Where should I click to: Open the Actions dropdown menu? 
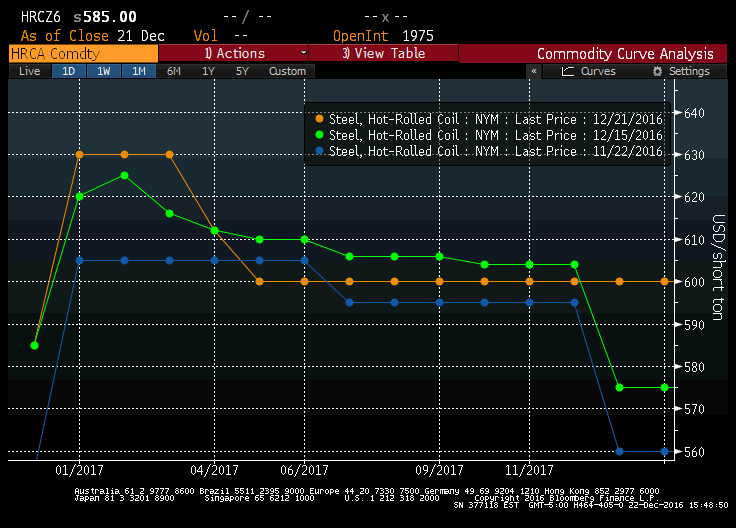coord(234,53)
